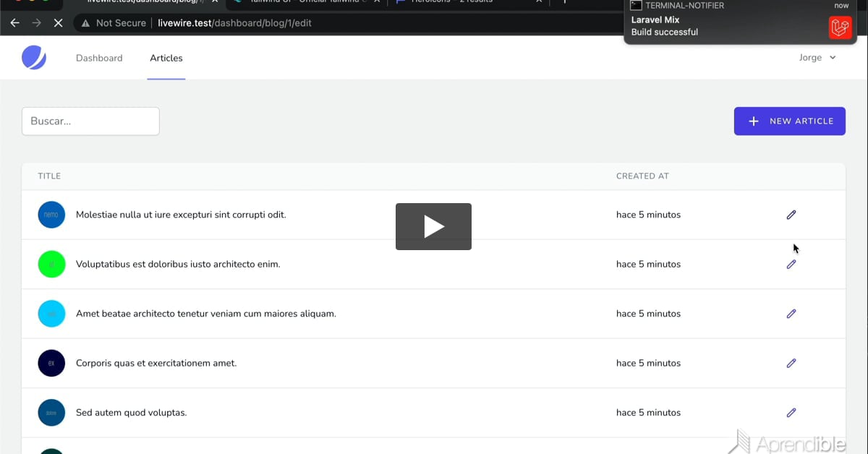The image size is (868, 454).
Task: Switch to the Tailwind UI browser tab
Action: pos(307,2)
